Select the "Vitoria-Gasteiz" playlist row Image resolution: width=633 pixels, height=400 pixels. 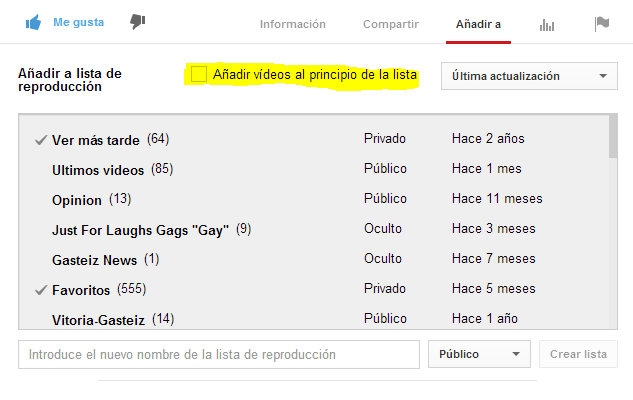point(314,319)
